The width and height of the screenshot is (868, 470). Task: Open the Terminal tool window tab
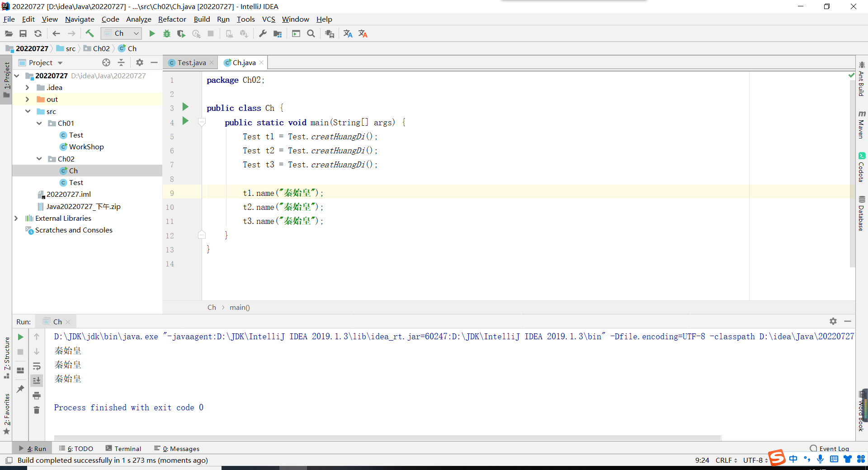[123, 448]
